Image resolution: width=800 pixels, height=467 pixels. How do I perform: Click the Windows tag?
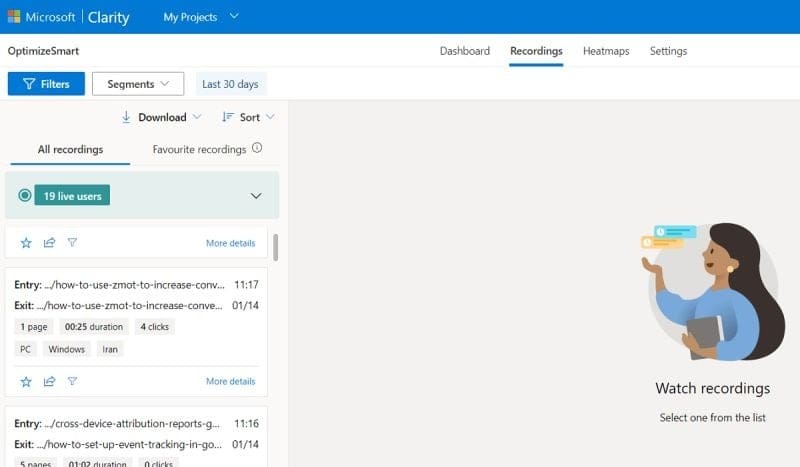click(x=66, y=349)
